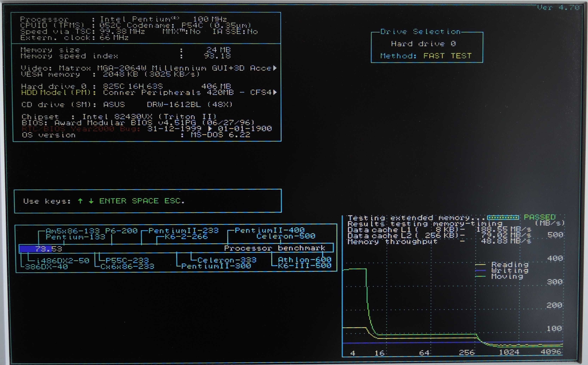Click the memory test progress bar

[x=503, y=218]
